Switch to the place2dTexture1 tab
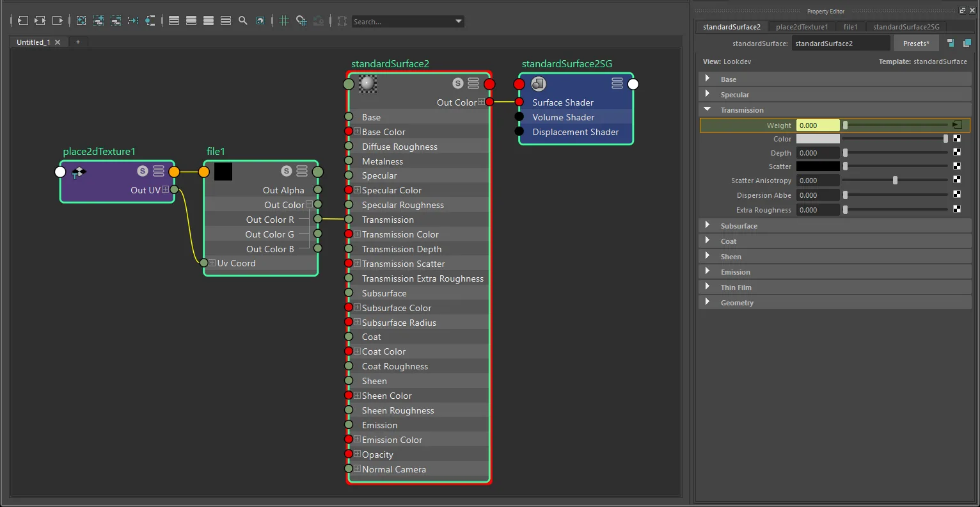Viewport: 980px width, 507px height. coord(802,27)
